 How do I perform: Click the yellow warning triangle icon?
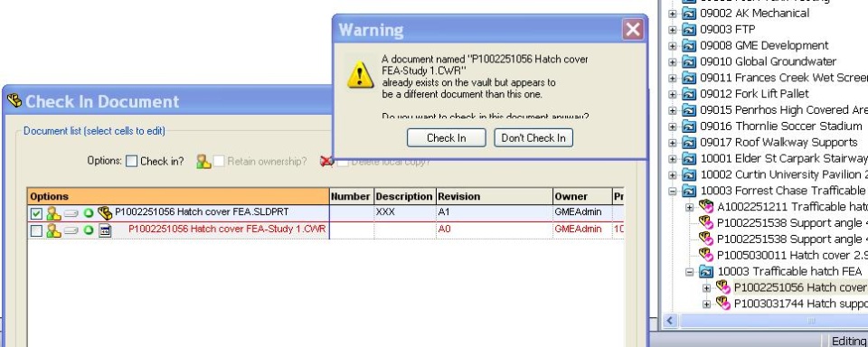[x=360, y=75]
